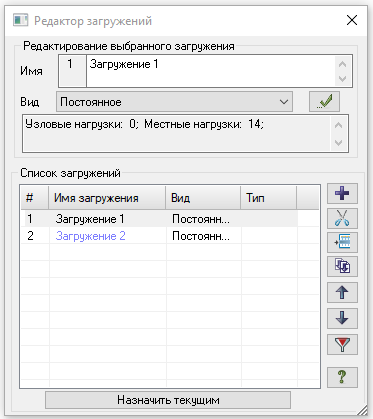Click row number 2 in the list
This screenshot has width=373, height=419.
point(30,236)
